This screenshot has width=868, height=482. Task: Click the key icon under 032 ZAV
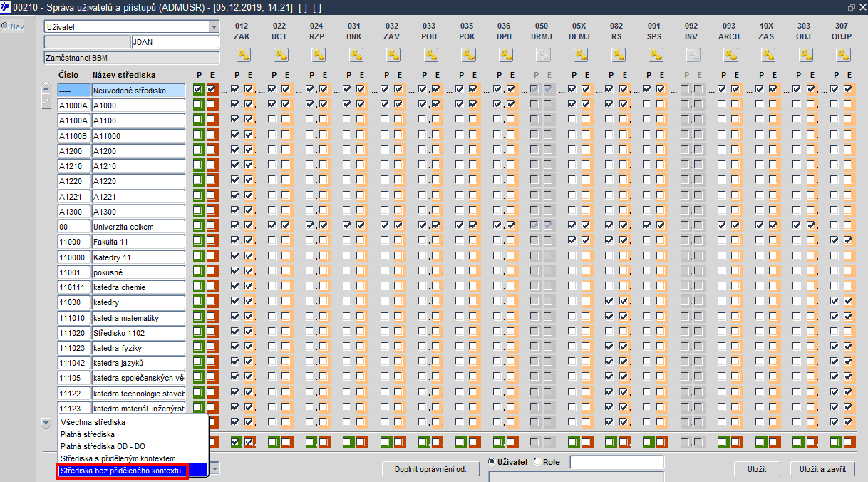coord(393,54)
